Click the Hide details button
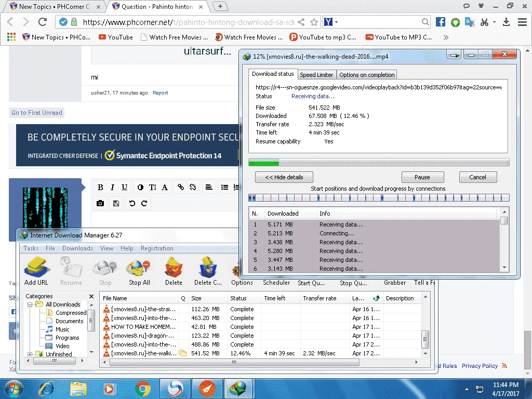This screenshot has height=399, width=532. (284, 177)
